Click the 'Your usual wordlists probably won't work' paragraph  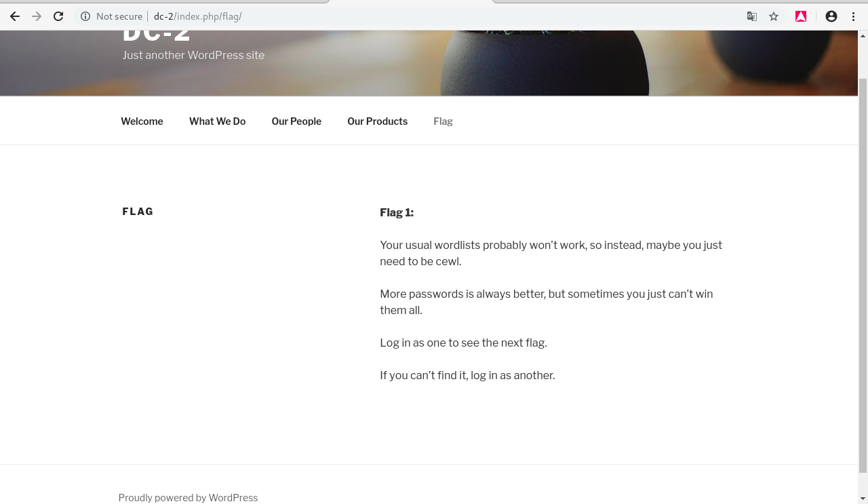[551, 253]
